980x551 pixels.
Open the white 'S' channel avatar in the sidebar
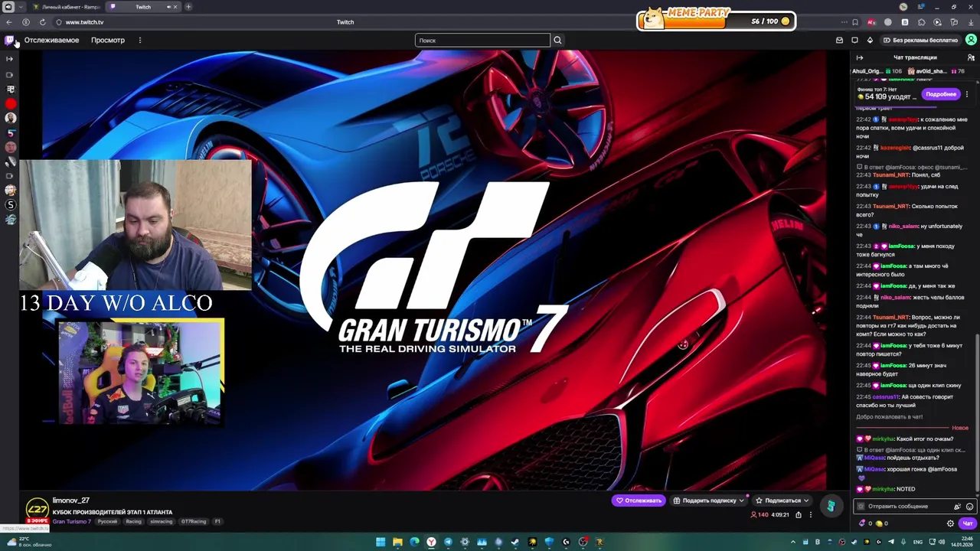(10, 204)
